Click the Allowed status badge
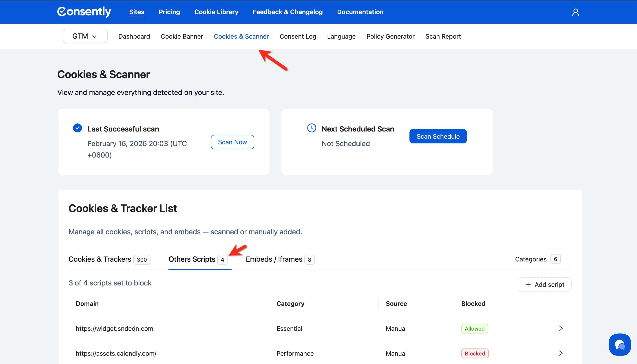 coord(474,329)
